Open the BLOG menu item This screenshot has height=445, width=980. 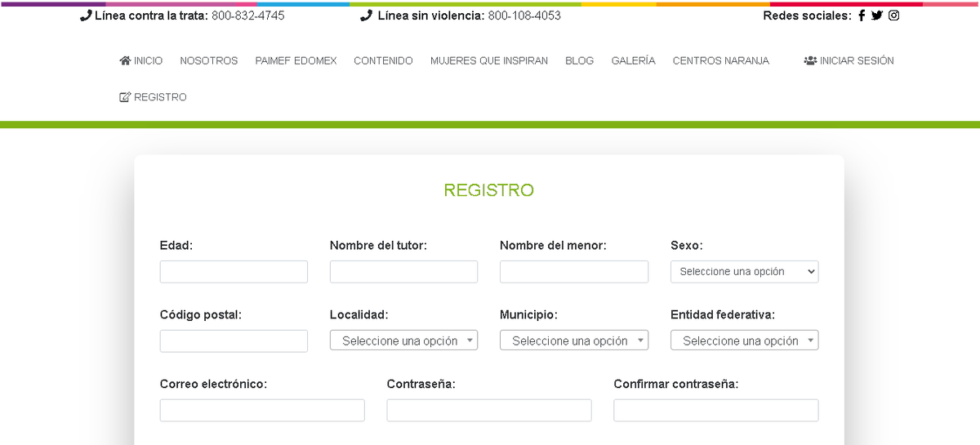click(x=580, y=60)
